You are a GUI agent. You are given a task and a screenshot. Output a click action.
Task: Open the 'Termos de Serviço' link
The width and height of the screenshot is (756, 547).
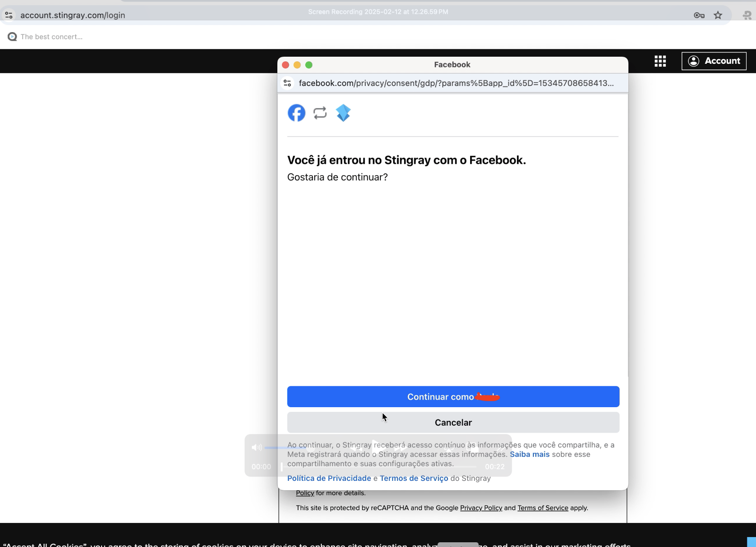tap(414, 478)
